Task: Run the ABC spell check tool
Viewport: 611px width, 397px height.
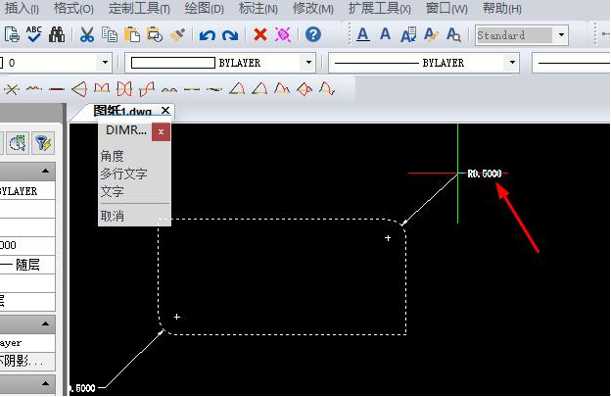Action: [34, 34]
